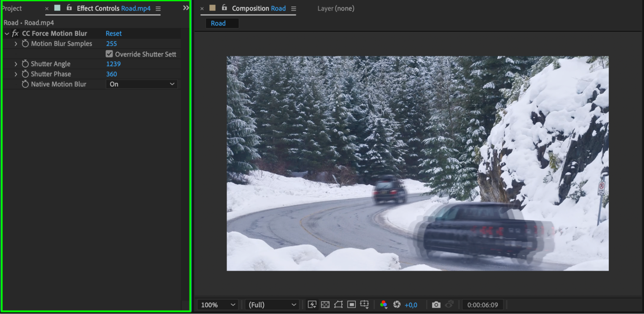Click the Shutter Angle value 1239
644x314 pixels.
113,64
